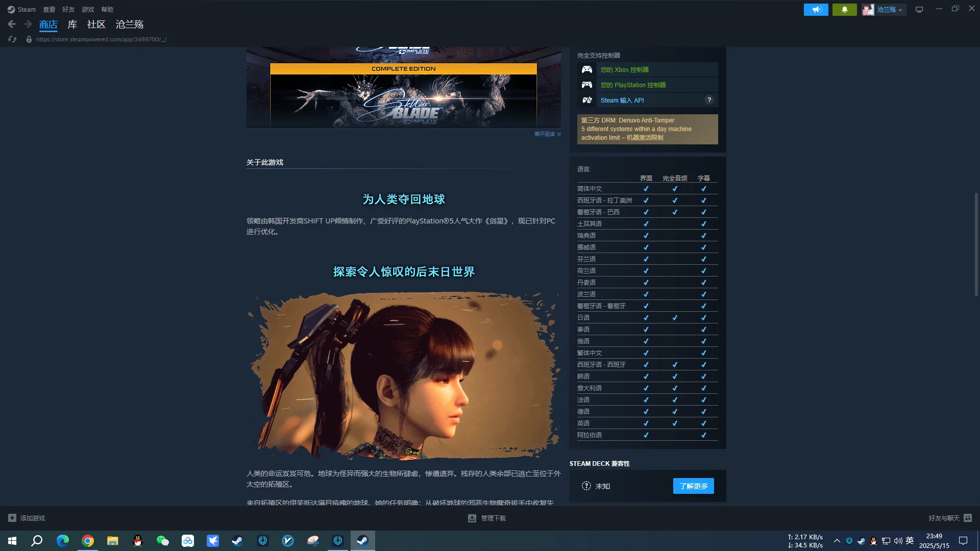Switch to the 库 tab

pyautogui.click(x=72, y=24)
